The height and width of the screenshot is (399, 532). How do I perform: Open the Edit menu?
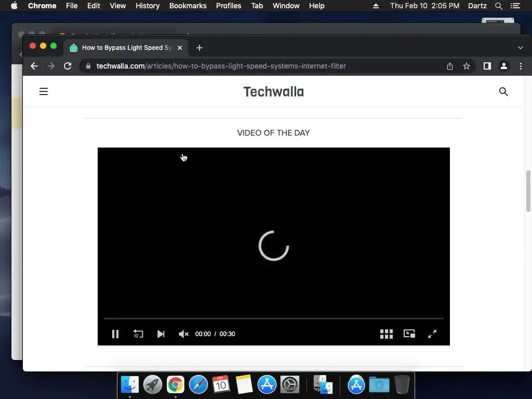[94, 6]
